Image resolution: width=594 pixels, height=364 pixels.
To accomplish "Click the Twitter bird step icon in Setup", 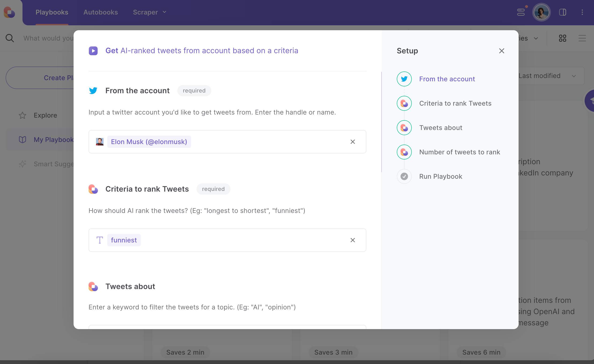I will point(404,79).
